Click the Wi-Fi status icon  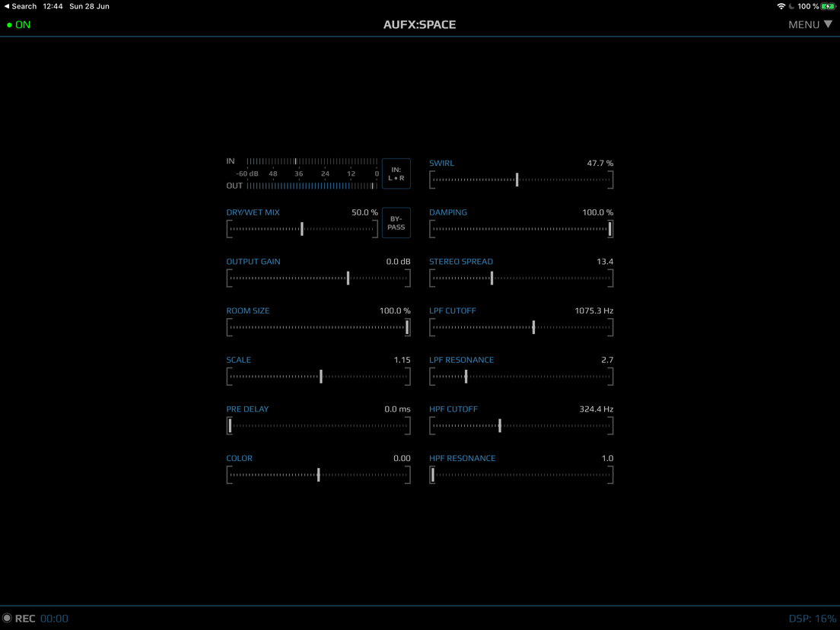(x=781, y=6)
